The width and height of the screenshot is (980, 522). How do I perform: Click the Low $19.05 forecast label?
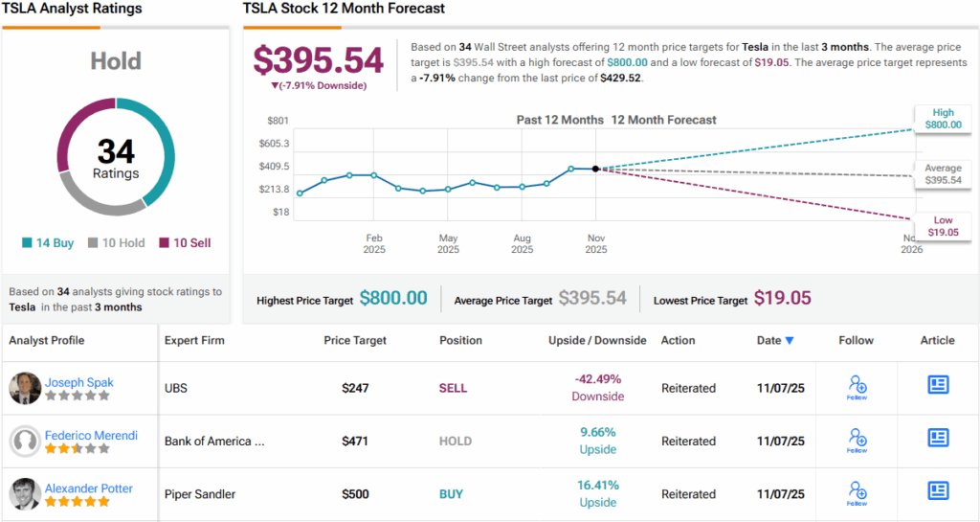pos(943,226)
